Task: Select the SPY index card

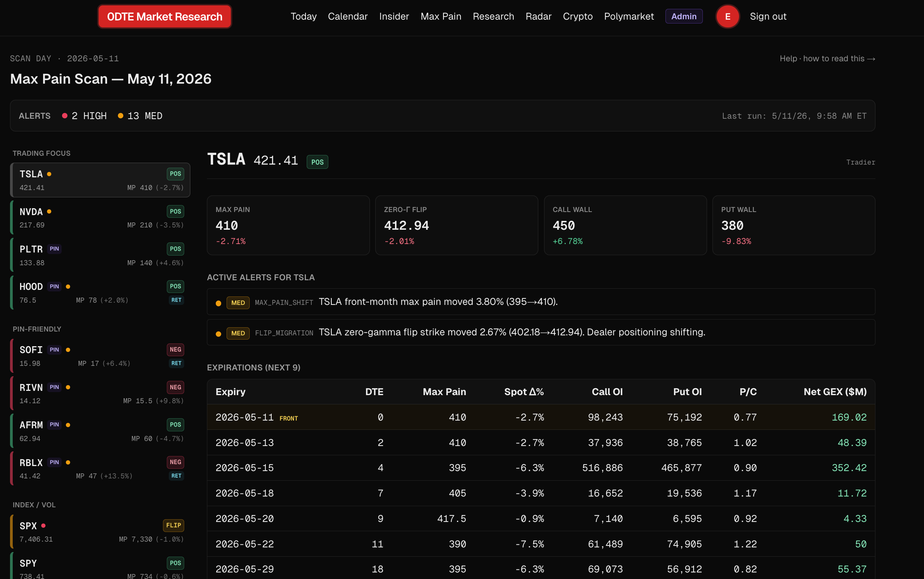Action: click(100, 566)
